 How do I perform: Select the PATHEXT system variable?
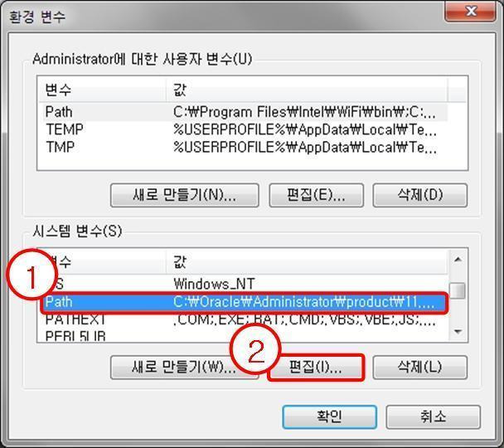point(245,320)
